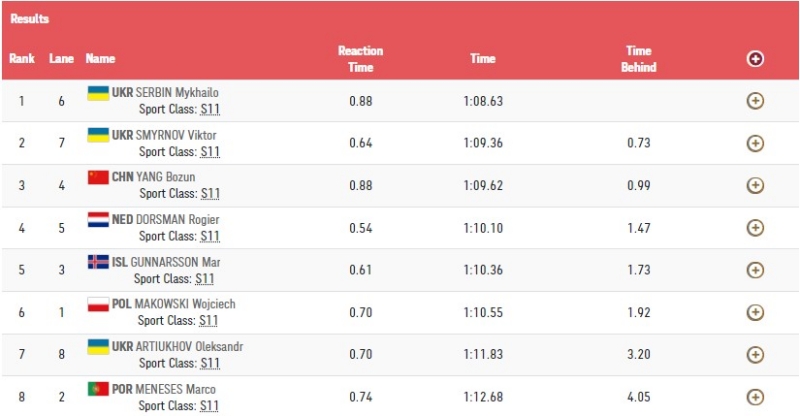Click the Portugal flag beside MENESES
The width and height of the screenshot is (800, 416).
click(98, 389)
